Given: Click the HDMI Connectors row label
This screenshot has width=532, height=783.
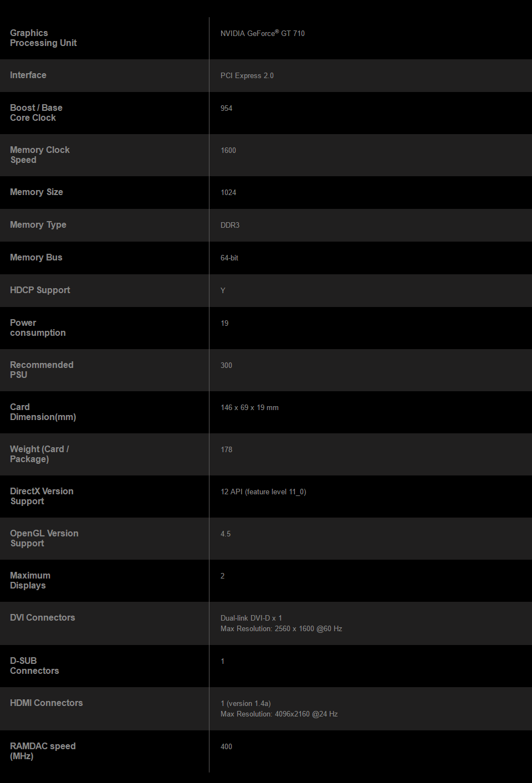Looking at the screenshot, I should 47,703.
